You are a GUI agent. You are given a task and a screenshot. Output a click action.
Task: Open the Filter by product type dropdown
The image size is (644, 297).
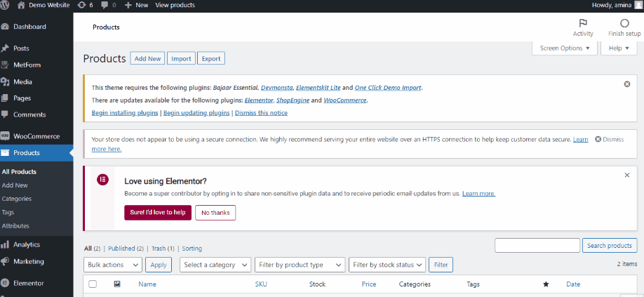coord(300,265)
